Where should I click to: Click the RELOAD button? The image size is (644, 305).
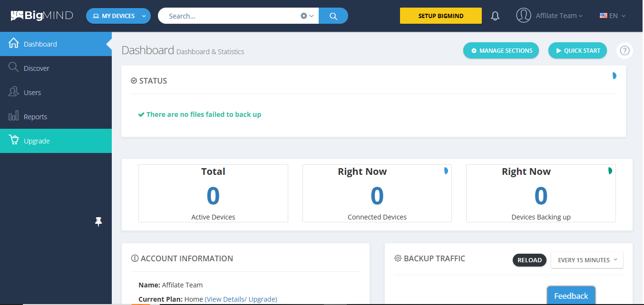coord(529,260)
